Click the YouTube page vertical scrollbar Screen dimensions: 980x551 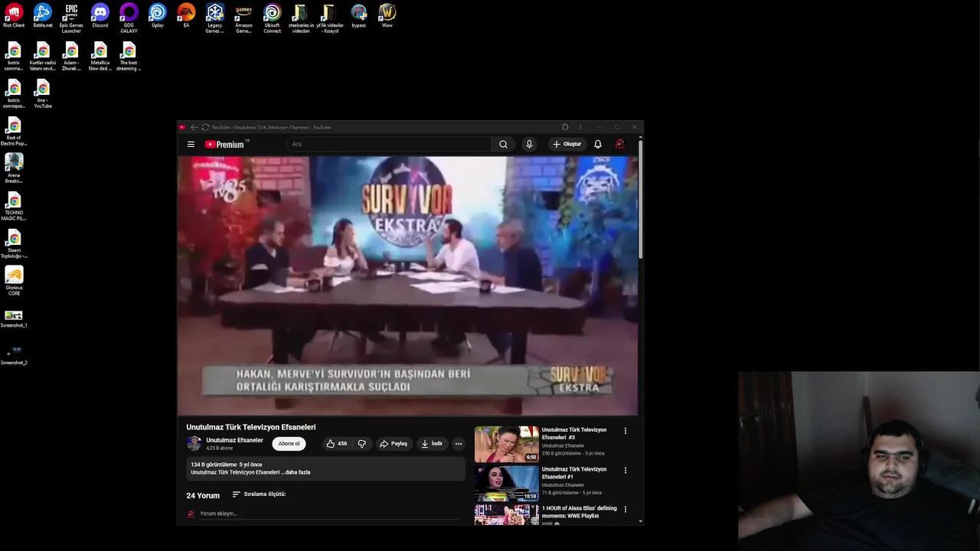click(x=640, y=199)
